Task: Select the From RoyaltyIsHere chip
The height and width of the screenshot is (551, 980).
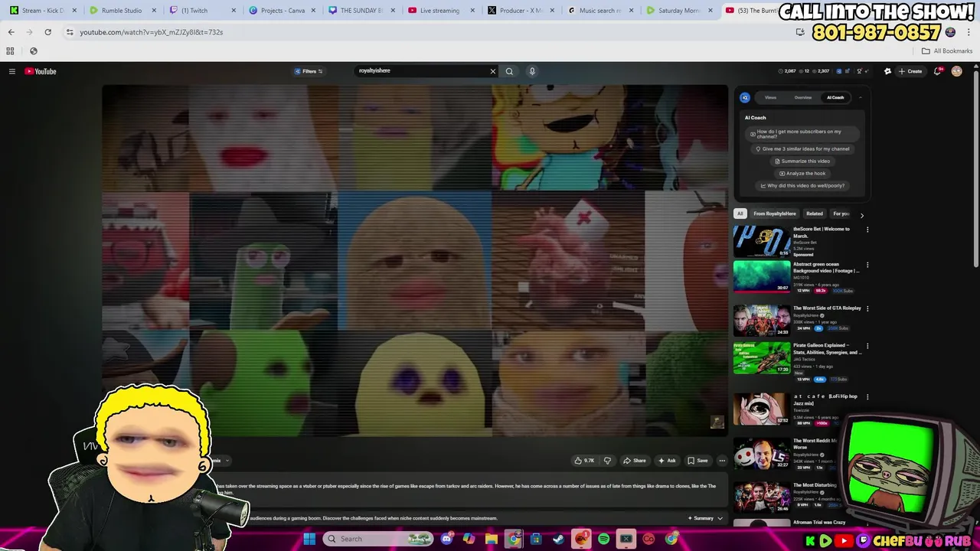Action: coord(774,214)
